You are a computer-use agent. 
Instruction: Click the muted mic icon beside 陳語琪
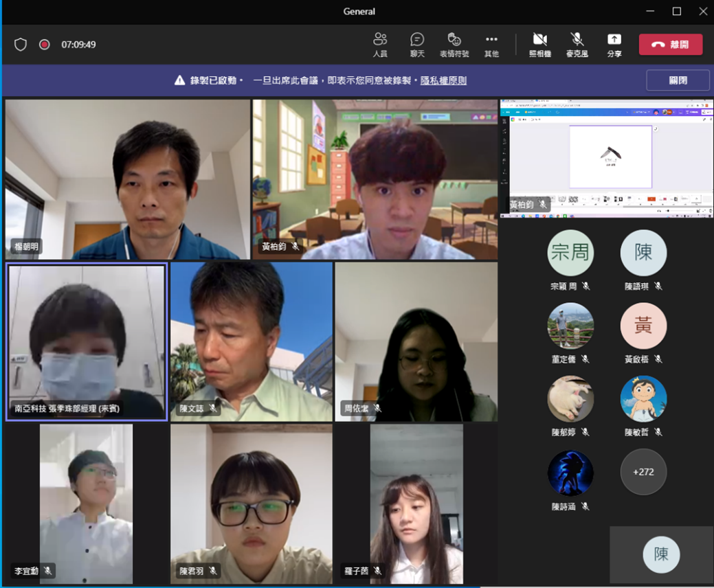point(658,286)
